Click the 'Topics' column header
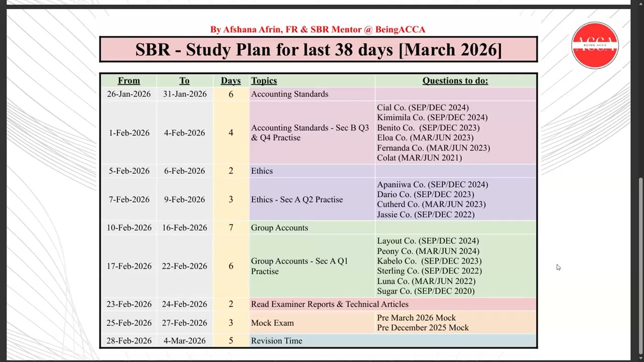The width and height of the screenshot is (644, 362). 264,80
